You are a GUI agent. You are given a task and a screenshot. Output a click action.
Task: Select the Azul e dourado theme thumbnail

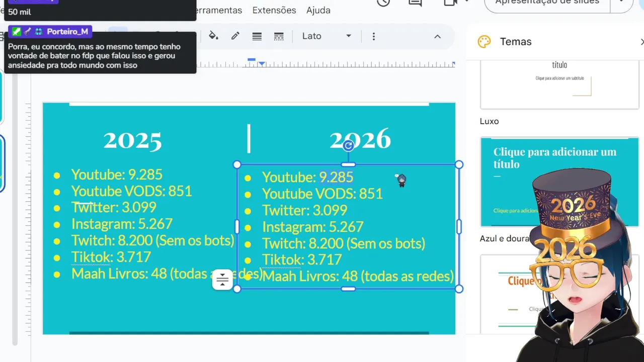[x=559, y=182]
